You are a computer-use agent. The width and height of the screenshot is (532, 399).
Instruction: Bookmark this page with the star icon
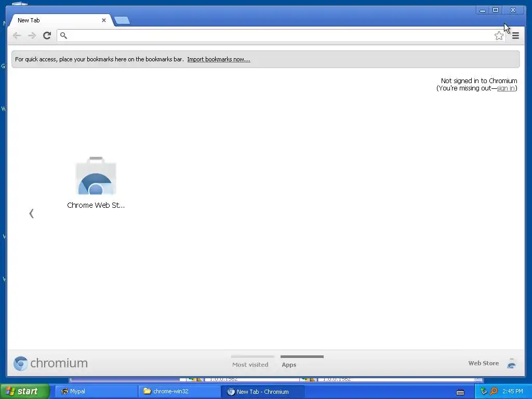point(499,36)
